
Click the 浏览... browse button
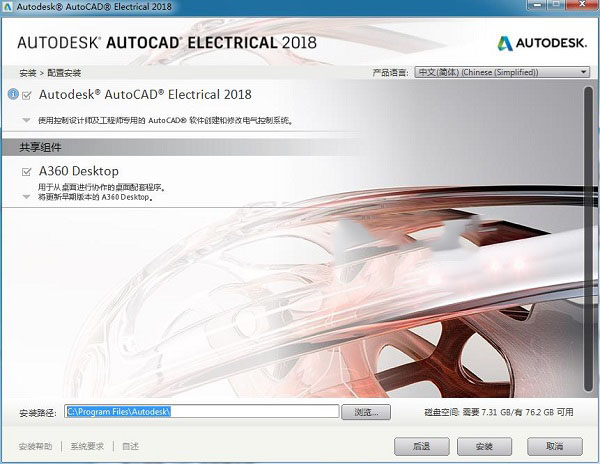pos(365,411)
